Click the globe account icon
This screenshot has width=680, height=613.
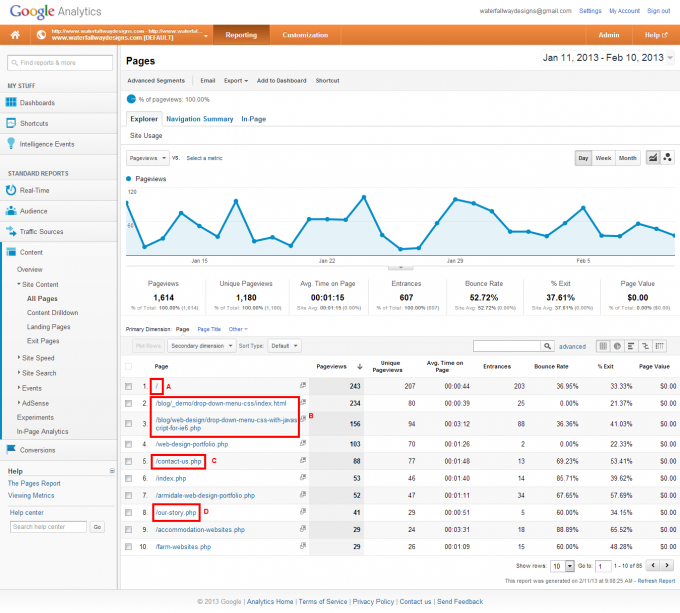point(41,35)
